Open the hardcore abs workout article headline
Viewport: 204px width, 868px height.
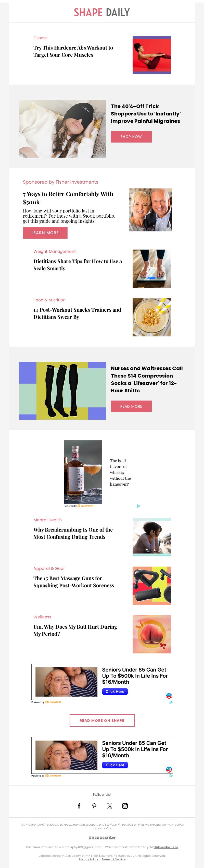(x=73, y=51)
